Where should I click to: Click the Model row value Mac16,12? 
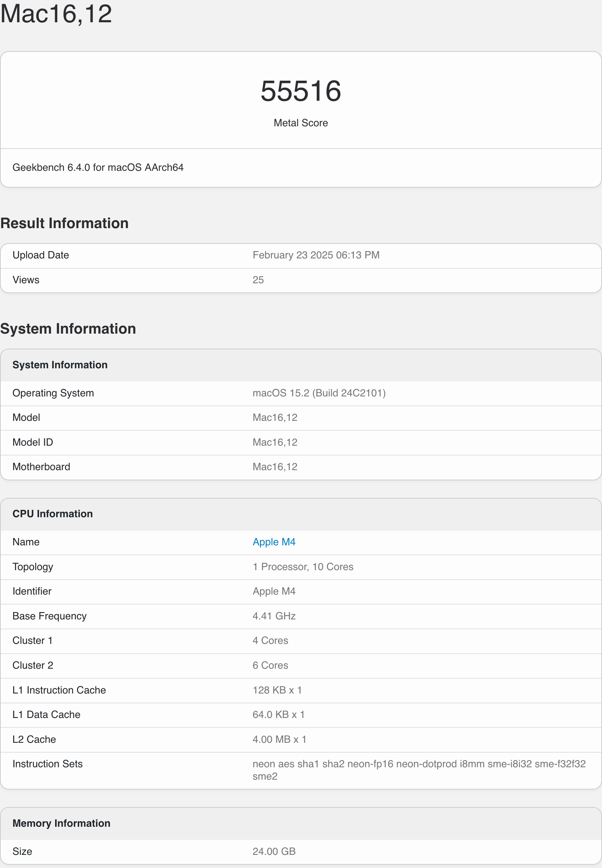[x=275, y=418]
